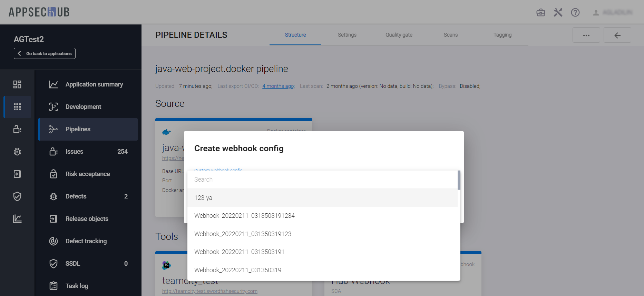This screenshot has height=296, width=644.
Task: Click Go back to applications button
Action: 45,53
